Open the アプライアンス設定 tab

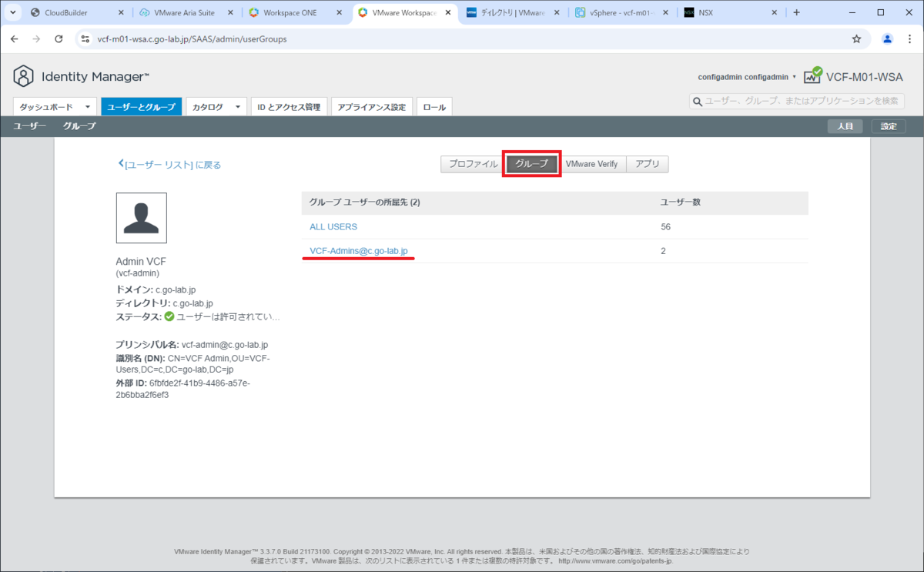click(x=372, y=107)
